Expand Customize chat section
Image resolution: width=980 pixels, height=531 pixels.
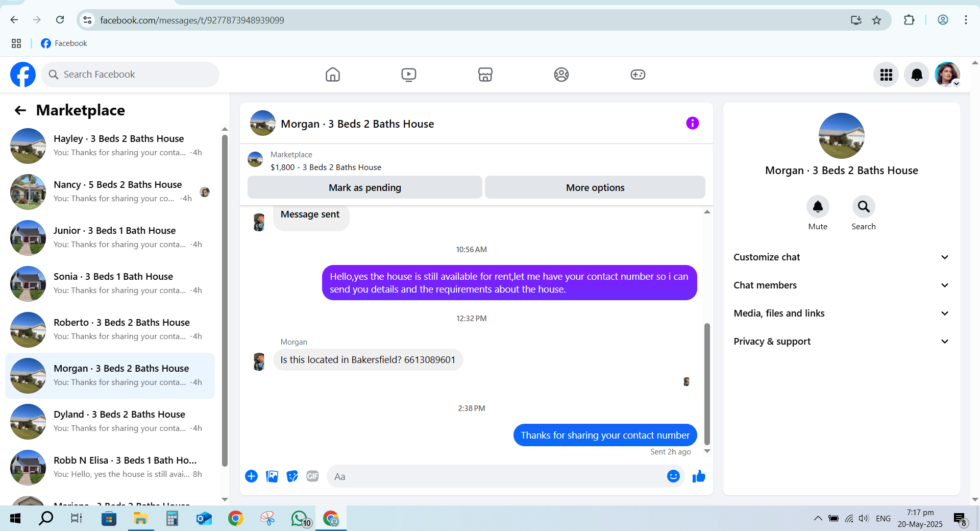click(x=841, y=257)
